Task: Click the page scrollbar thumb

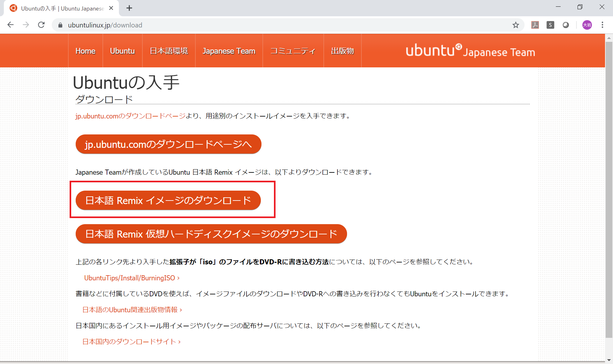Action: pos(609,189)
